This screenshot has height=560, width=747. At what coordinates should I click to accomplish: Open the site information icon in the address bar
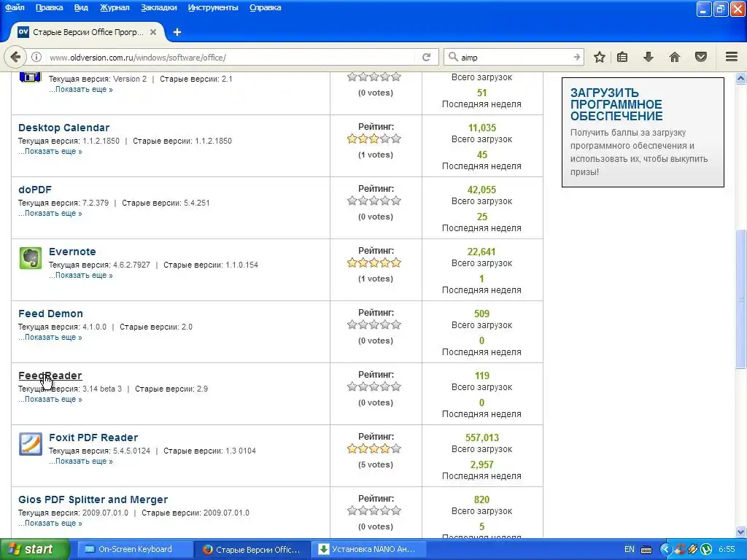coord(36,57)
